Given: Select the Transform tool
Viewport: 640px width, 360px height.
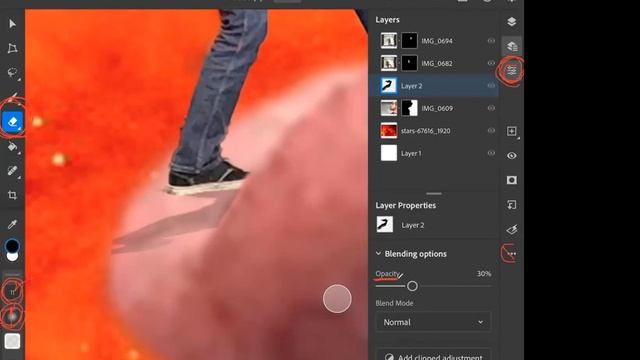Looking at the screenshot, I should pos(12,49).
